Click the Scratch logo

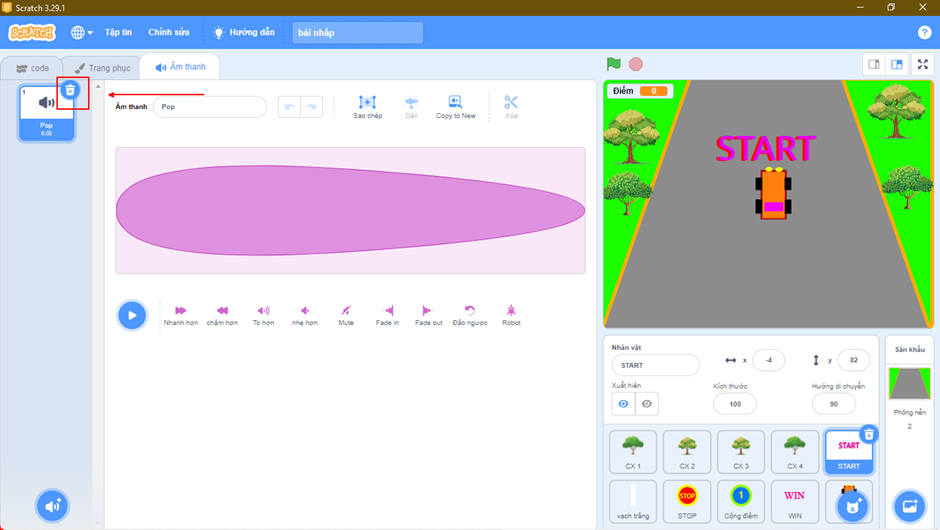coord(32,32)
